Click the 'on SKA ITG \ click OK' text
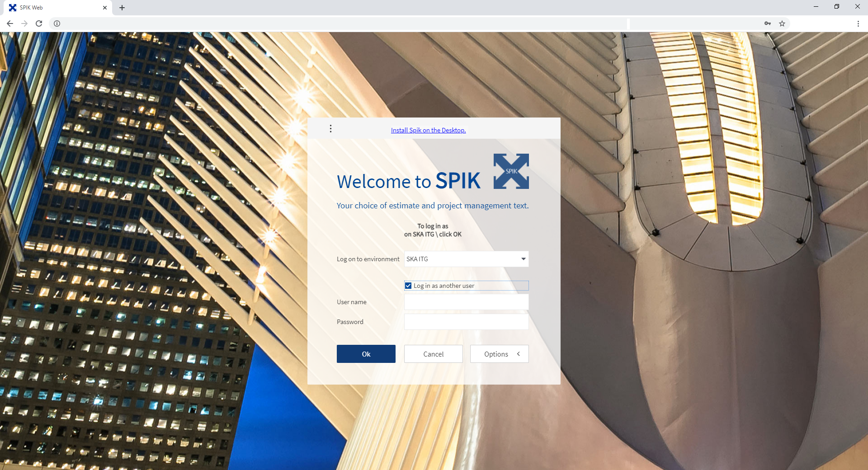Viewport: 868px width, 470px height. coord(433,234)
